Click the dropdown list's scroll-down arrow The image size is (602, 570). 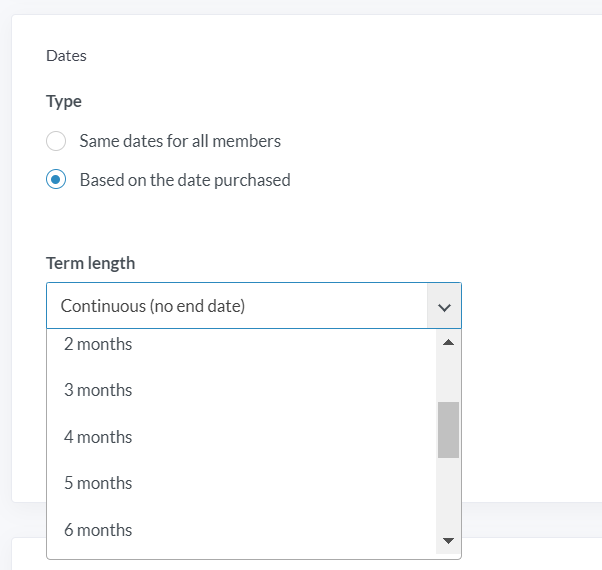coord(448,541)
